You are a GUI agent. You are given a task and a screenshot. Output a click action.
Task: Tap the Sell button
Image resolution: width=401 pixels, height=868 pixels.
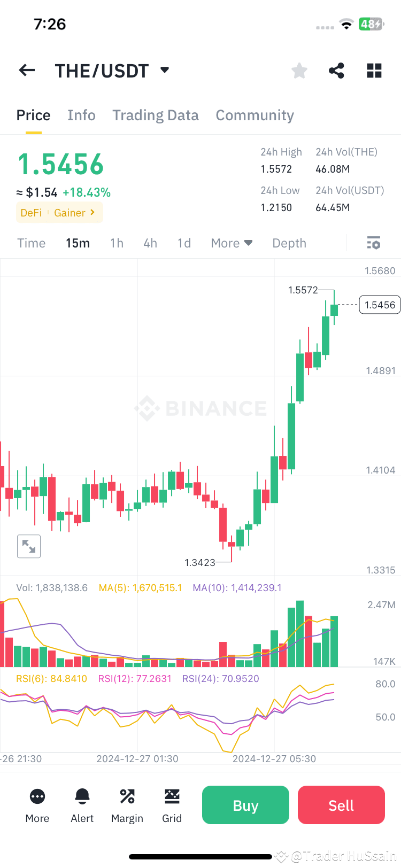[341, 805]
